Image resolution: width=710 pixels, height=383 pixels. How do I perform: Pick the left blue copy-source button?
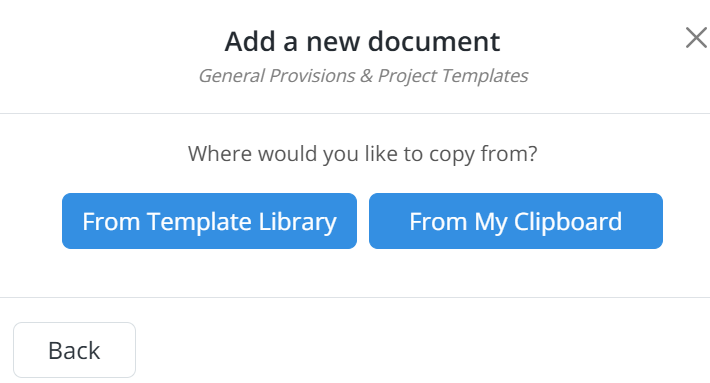(x=209, y=221)
